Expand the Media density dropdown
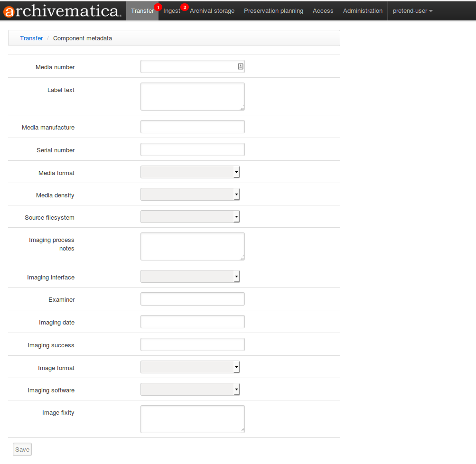 click(x=190, y=195)
